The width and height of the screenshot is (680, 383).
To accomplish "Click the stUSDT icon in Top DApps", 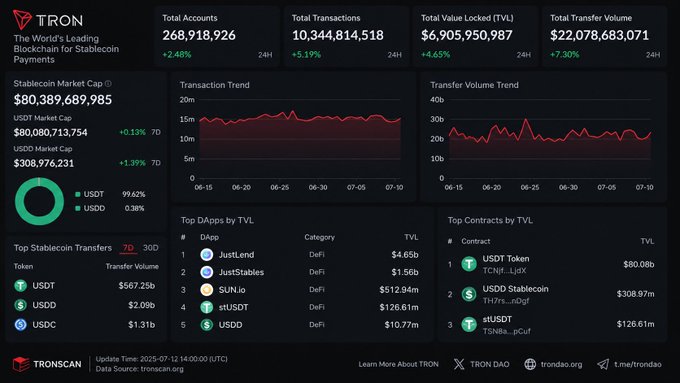I will pyautogui.click(x=207, y=307).
